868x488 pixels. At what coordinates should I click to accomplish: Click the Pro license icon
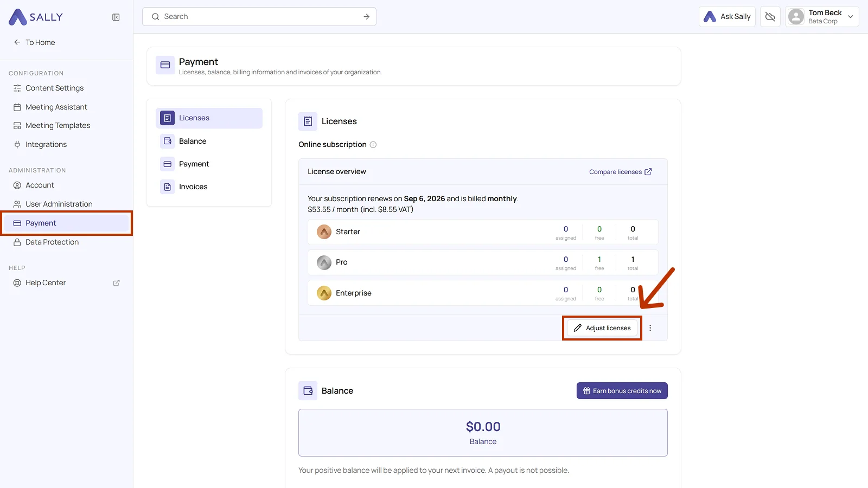324,262
